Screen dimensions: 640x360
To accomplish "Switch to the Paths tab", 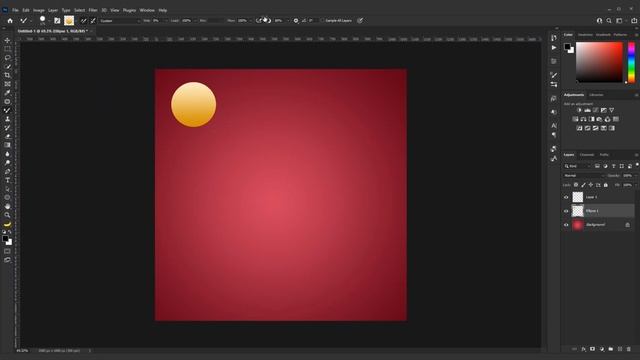I will [x=604, y=155].
